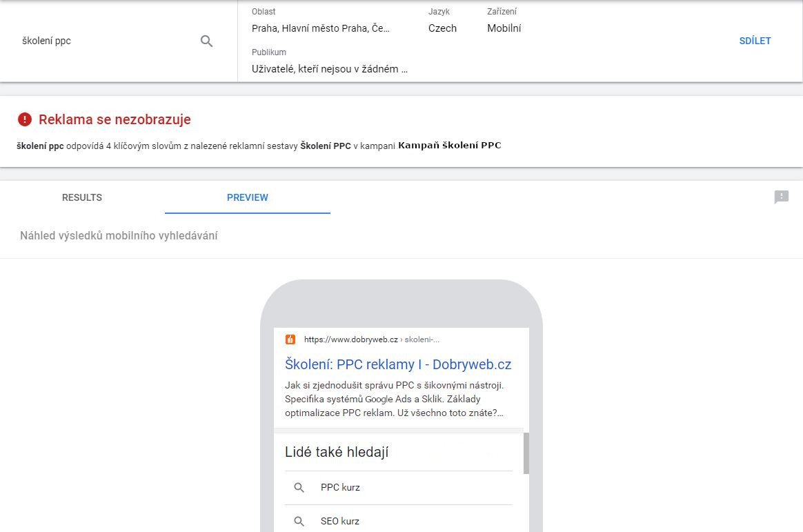Select the PPC kurz related search
Viewport: 803px width, 532px height.
[x=399, y=487]
